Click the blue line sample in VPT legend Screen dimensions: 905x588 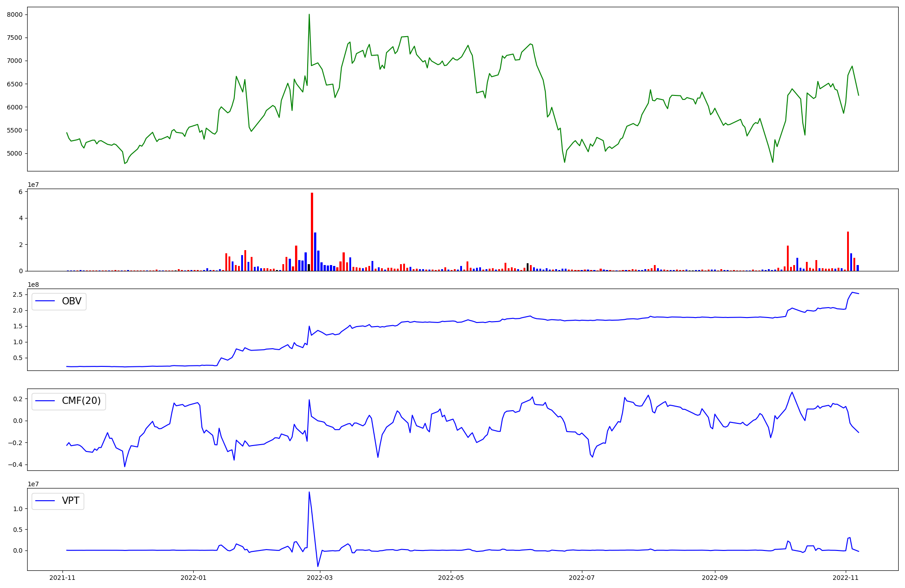45,501
